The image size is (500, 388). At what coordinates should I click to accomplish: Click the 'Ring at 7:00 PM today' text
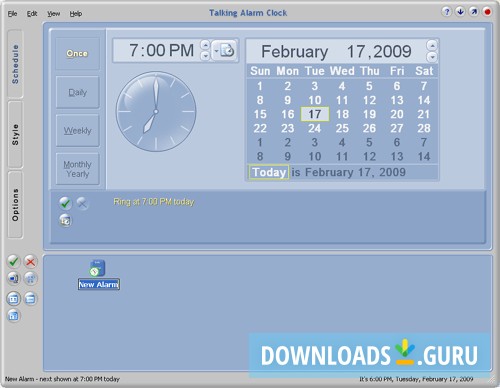click(x=154, y=202)
